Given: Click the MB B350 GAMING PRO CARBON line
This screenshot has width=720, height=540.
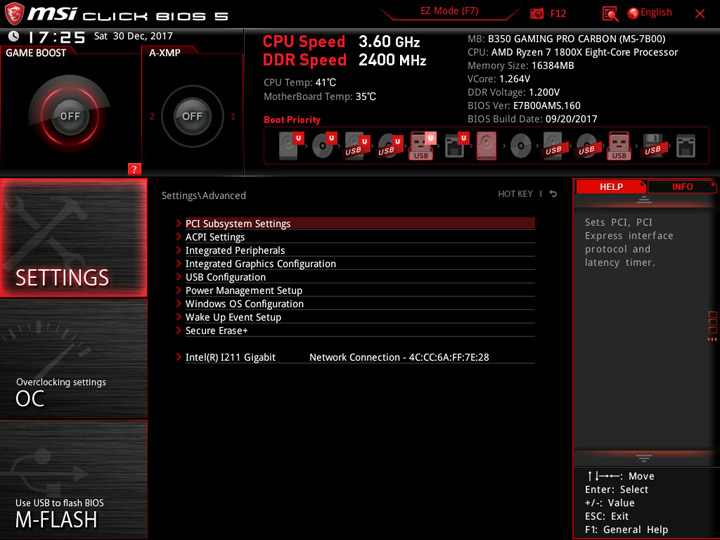Looking at the screenshot, I should [x=566, y=39].
